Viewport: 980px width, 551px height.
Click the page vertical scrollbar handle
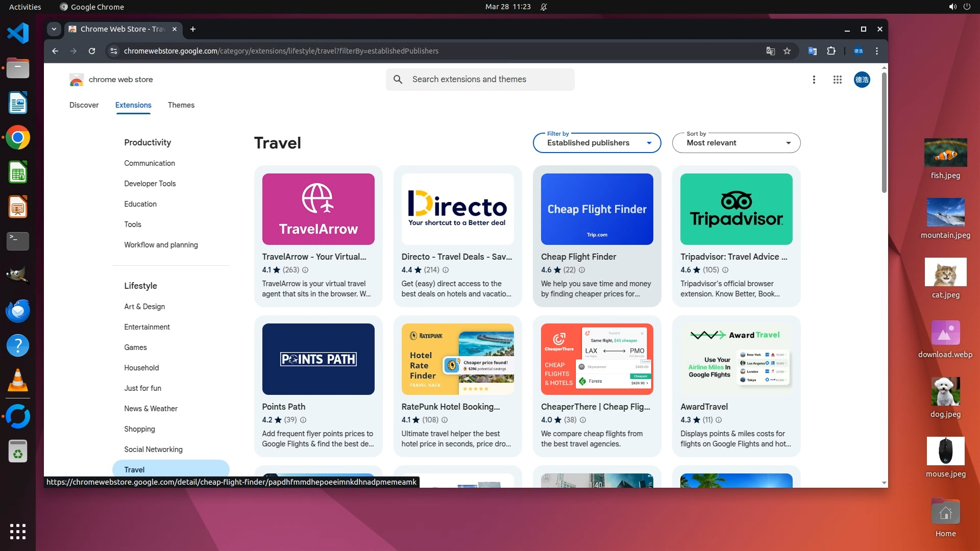pos(884,133)
